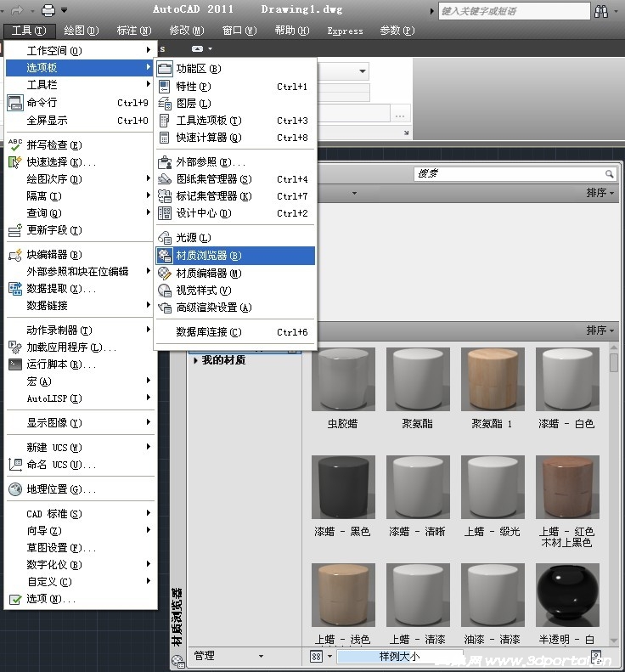
Task: Click the Named UCS (命名 UCS) icon
Action: (15, 465)
